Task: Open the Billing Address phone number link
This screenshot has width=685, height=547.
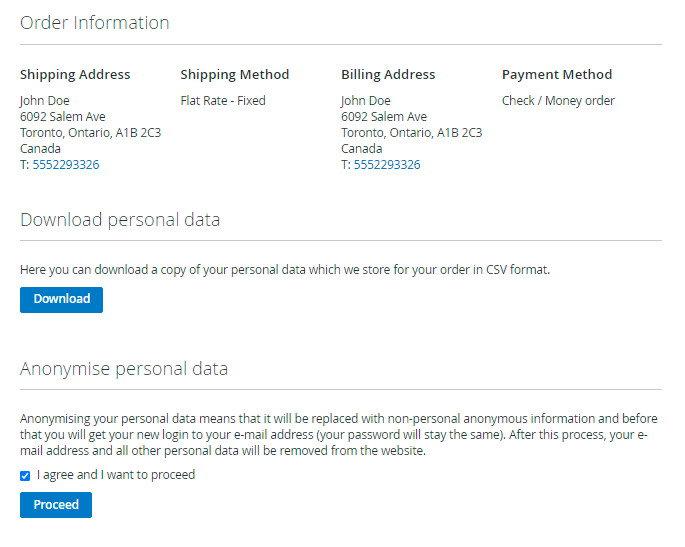Action: 386,165
